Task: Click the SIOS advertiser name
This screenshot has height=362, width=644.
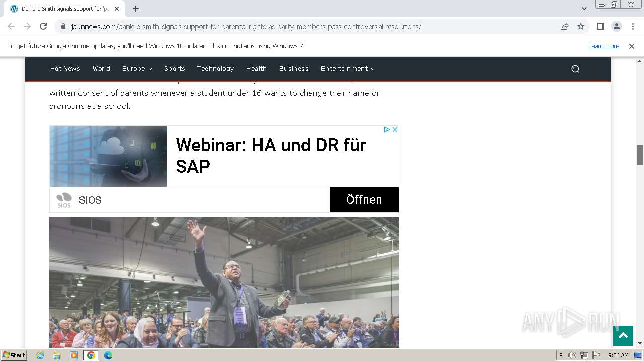Action: click(x=90, y=200)
